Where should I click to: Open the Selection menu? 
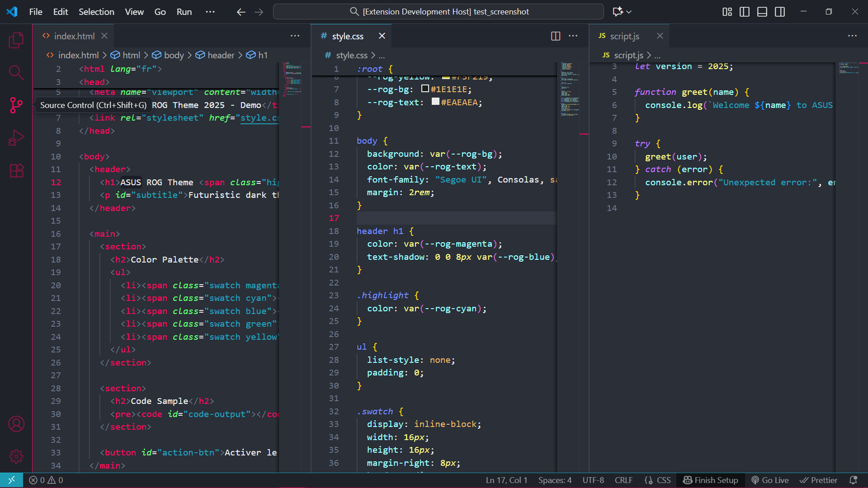[x=96, y=12]
